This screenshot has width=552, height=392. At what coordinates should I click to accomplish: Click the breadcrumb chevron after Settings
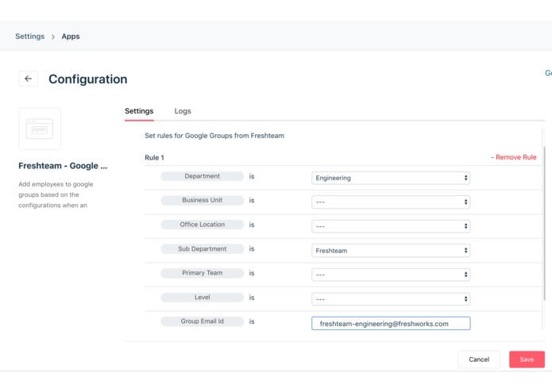[53, 37]
